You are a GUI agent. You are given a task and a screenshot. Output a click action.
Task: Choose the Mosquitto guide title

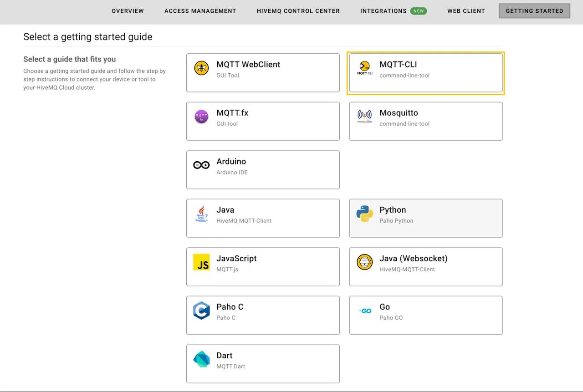click(x=399, y=113)
